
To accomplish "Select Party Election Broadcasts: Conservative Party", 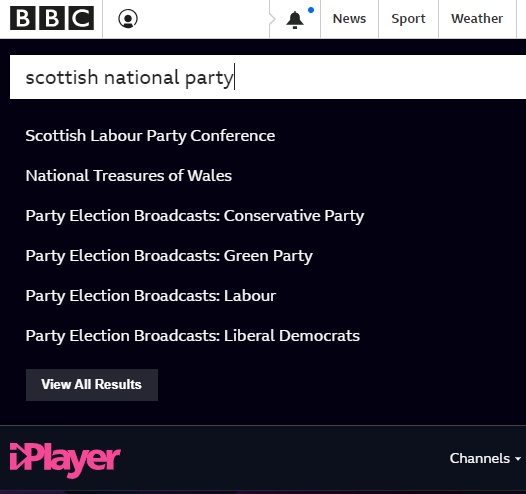I will click(195, 216).
